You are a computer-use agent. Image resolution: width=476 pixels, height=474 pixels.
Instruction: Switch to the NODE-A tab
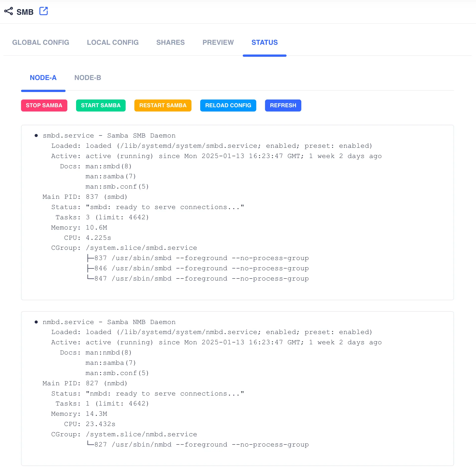point(43,78)
